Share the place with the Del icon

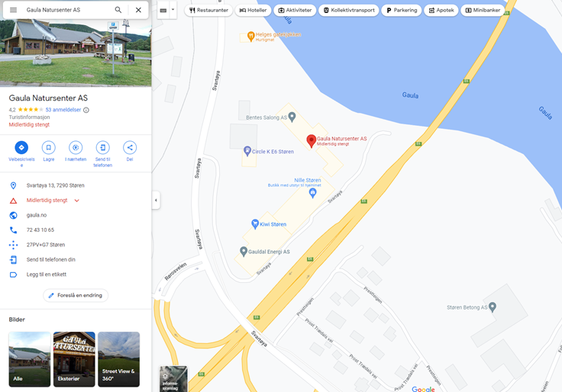[130, 147]
